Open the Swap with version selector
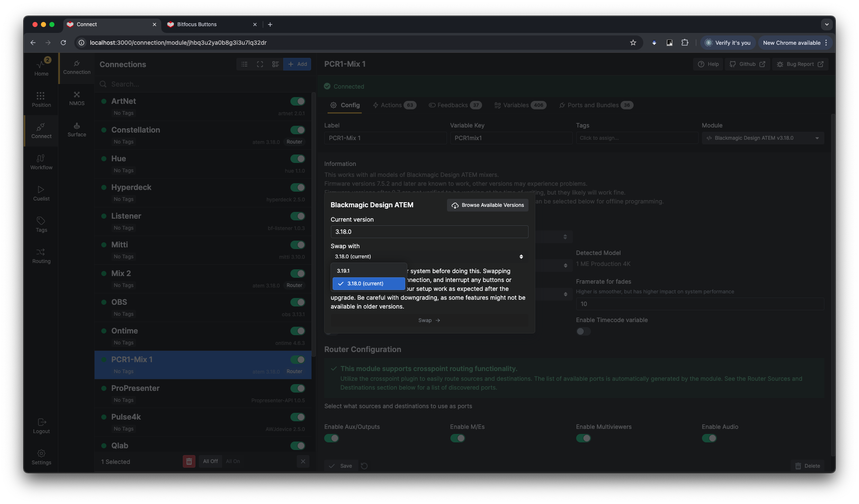 pyautogui.click(x=429, y=257)
